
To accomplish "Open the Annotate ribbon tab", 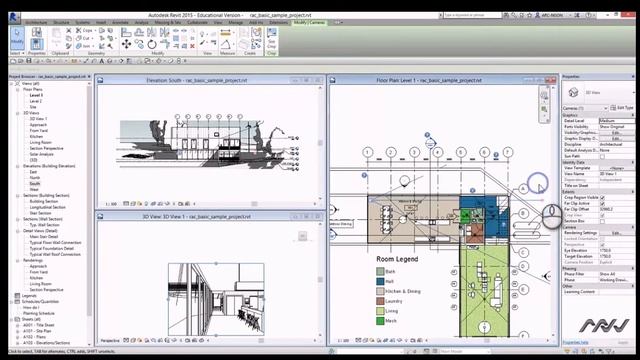I will tap(120, 22).
